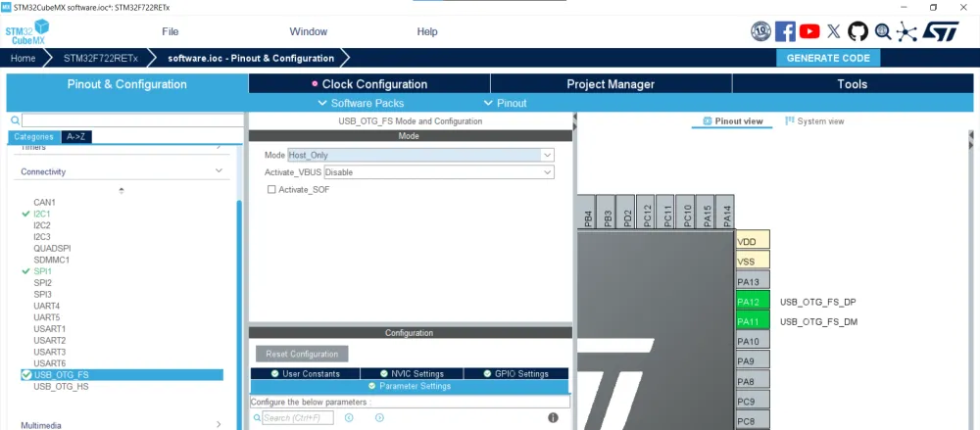Click the PA10 pin on chip
980x430 pixels.
pyautogui.click(x=753, y=341)
